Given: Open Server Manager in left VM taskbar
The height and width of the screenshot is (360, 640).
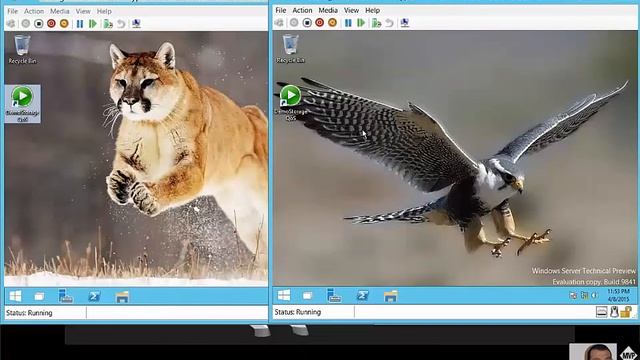Looking at the screenshot, I should [65, 296].
